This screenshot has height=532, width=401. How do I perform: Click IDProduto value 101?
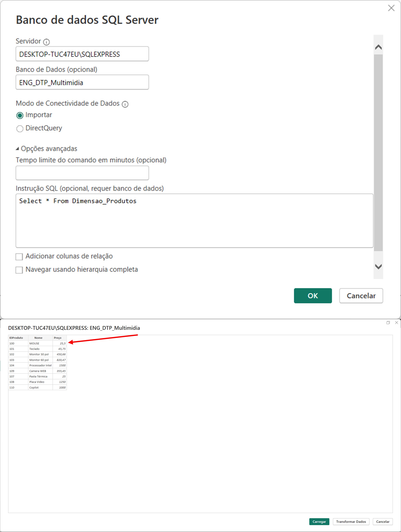tap(18, 349)
